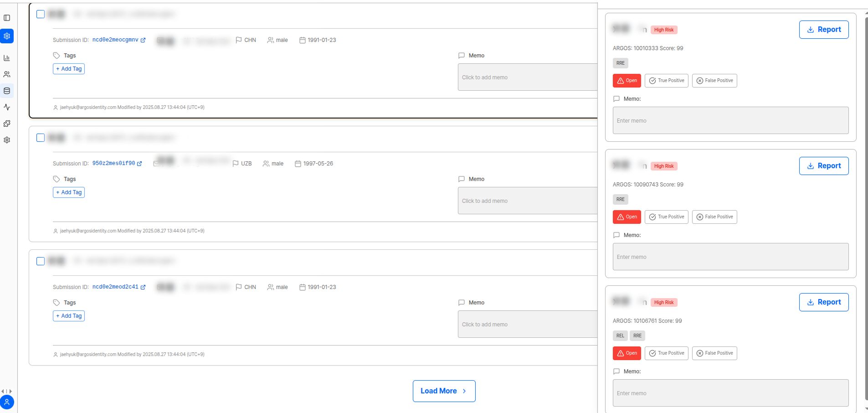This screenshot has width=868, height=413.
Task: Tick the checkbox on submission 950z2mes0if90
Action: (x=40, y=137)
